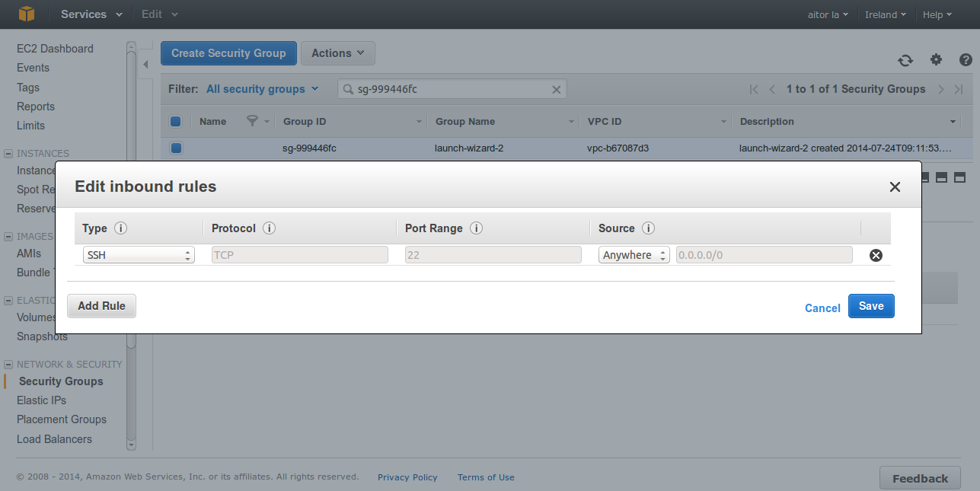Collapse the INSTANCES sidebar section

pyautogui.click(x=8, y=154)
